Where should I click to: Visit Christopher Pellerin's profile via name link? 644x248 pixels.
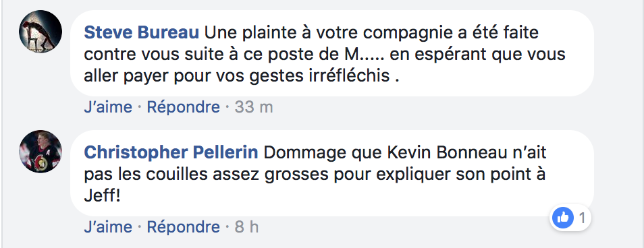[171, 153]
